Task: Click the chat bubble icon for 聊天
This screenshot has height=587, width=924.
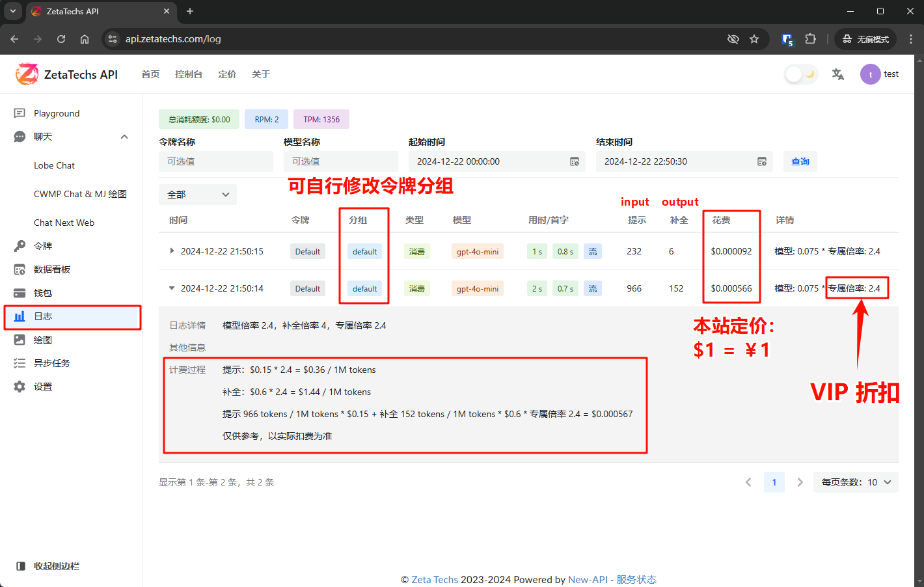Action: click(x=20, y=137)
